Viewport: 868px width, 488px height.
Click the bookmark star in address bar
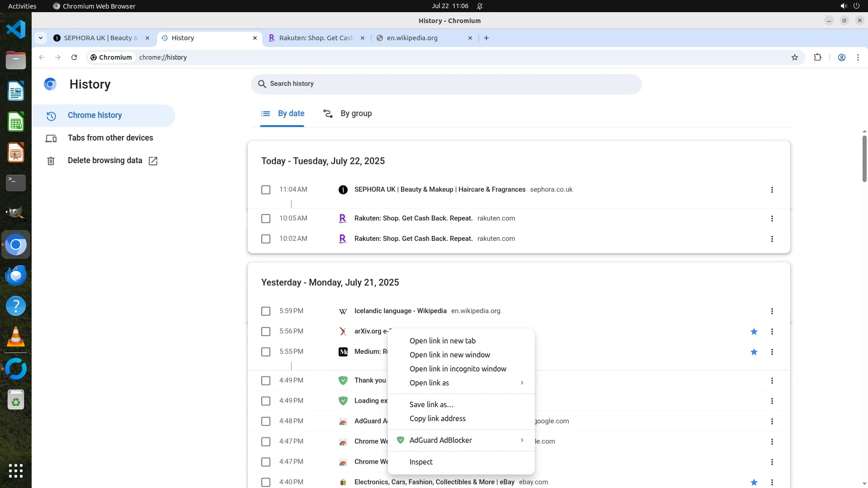click(795, 57)
